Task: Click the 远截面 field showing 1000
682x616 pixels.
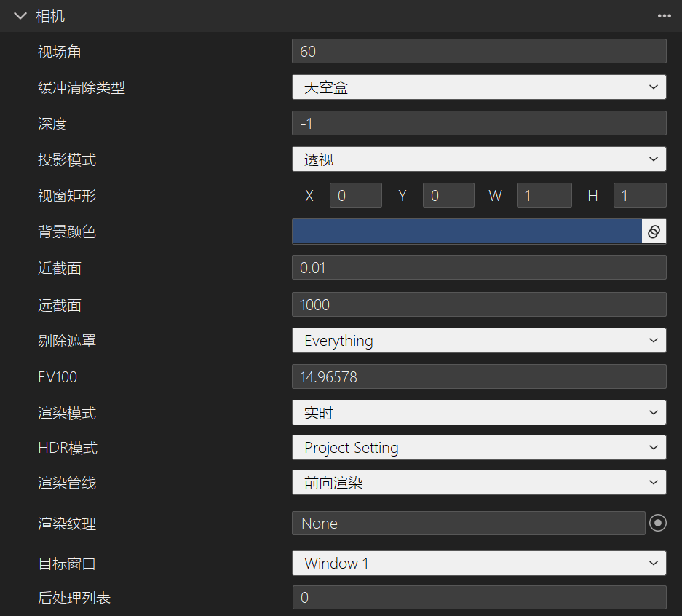Action: click(479, 304)
